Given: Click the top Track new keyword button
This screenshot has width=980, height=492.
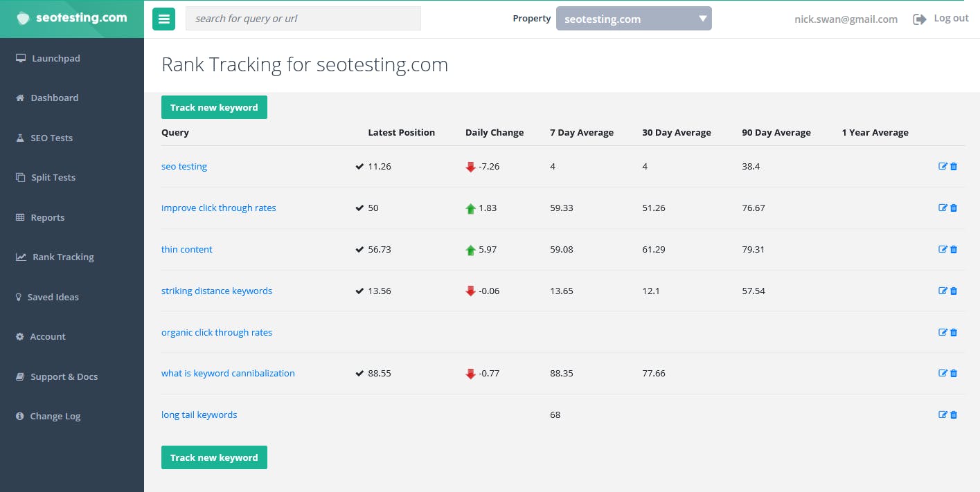Looking at the screenshot, I should 214,107.
